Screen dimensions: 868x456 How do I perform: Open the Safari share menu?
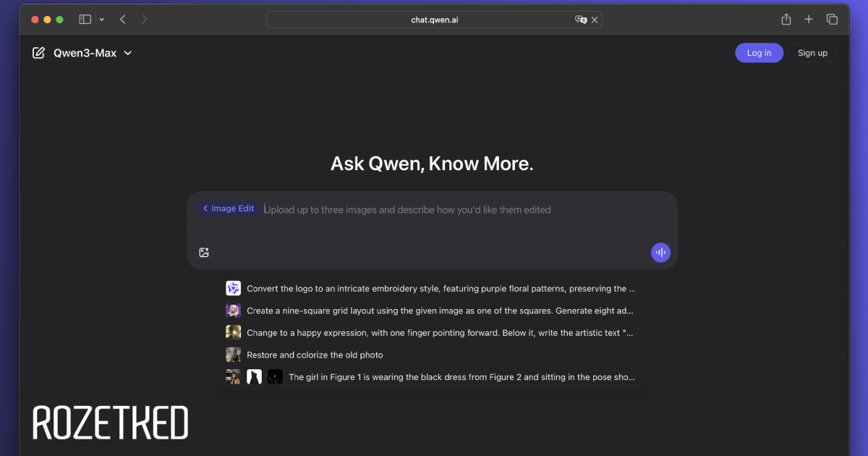click(786, 20)
